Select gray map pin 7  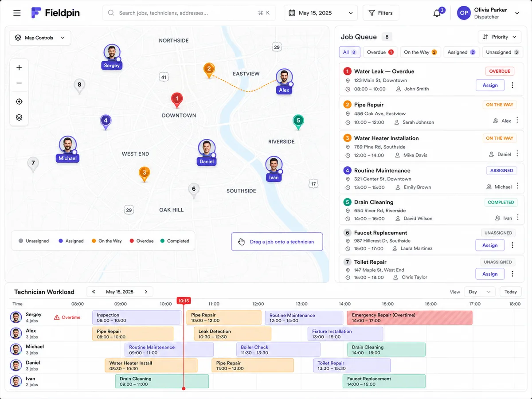(x=33, y=164)
